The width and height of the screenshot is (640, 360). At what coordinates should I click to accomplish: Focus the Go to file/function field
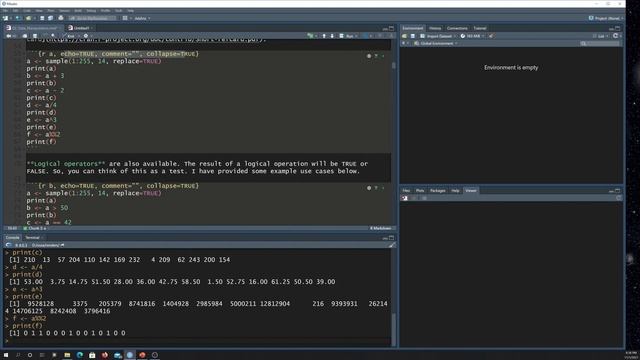[92, 18]
